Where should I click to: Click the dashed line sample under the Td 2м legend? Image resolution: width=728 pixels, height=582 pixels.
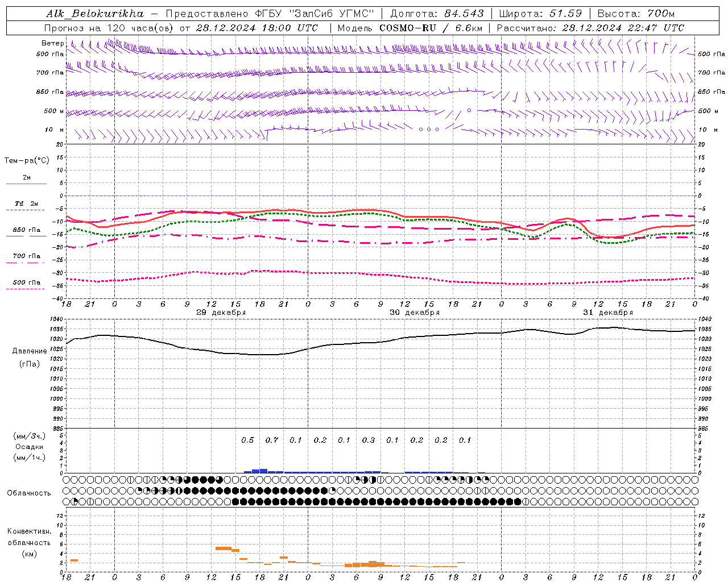(26, 210)
